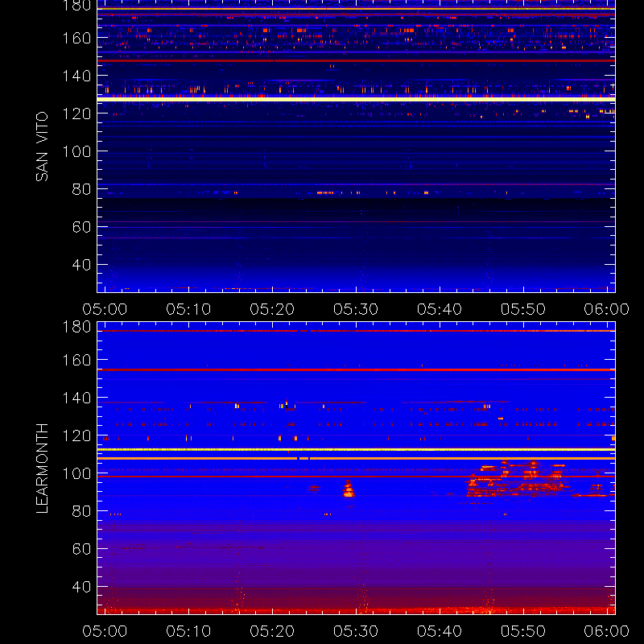Image resolution: width=644 pixels, height=644 pixels.
Task: Click 05:50 time label under San Vito plot
Action: 523,309
